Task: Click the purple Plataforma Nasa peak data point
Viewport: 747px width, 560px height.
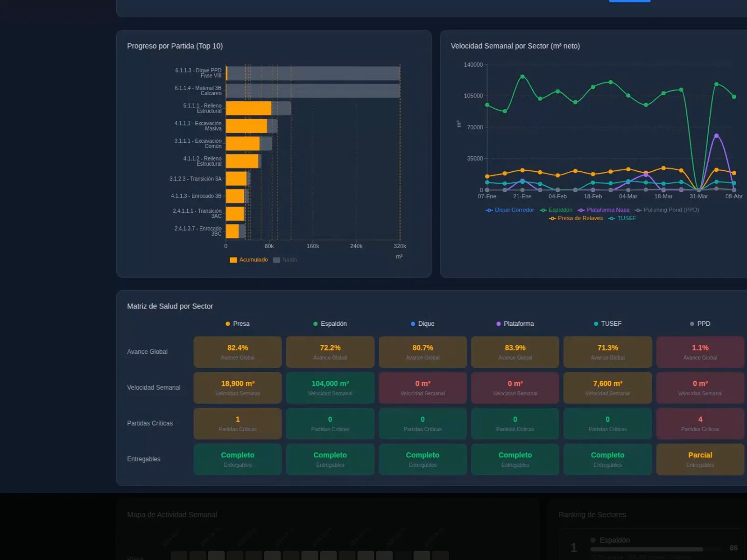Action: coord(716,135)
